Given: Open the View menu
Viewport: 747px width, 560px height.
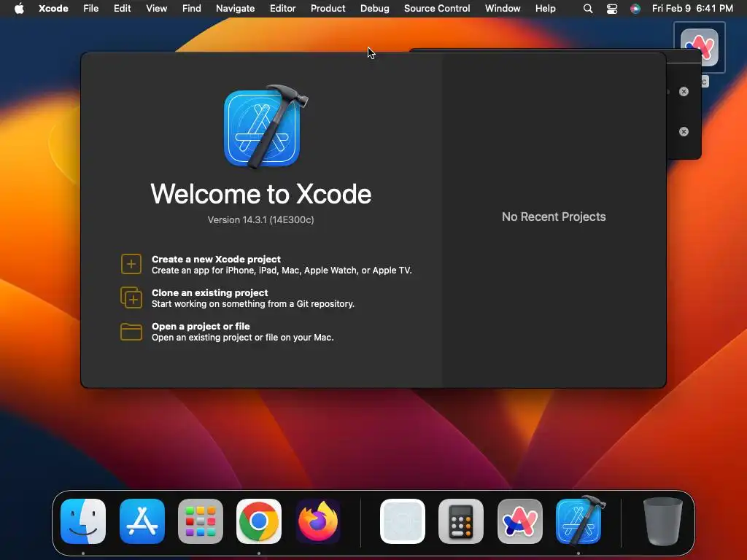Looking at the screenshot, I should coord(157,9).
